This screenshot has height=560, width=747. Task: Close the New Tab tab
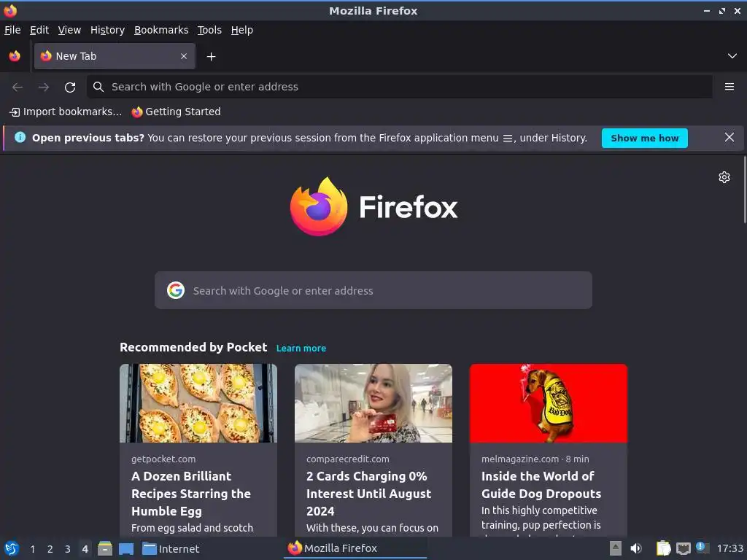[x=184, y=56]
